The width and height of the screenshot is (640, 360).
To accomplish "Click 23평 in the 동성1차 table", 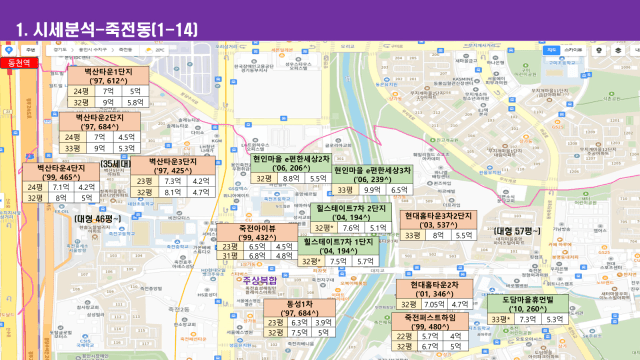I will pos(276,322).
